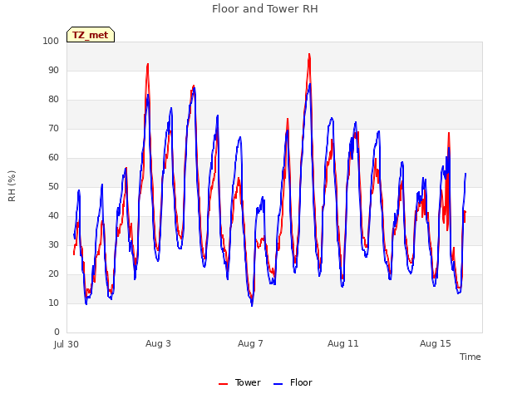Viewport: 532px width, 399px height.
Task: Click the highest red Tower peak near 96%
Action: pos(309,54)
